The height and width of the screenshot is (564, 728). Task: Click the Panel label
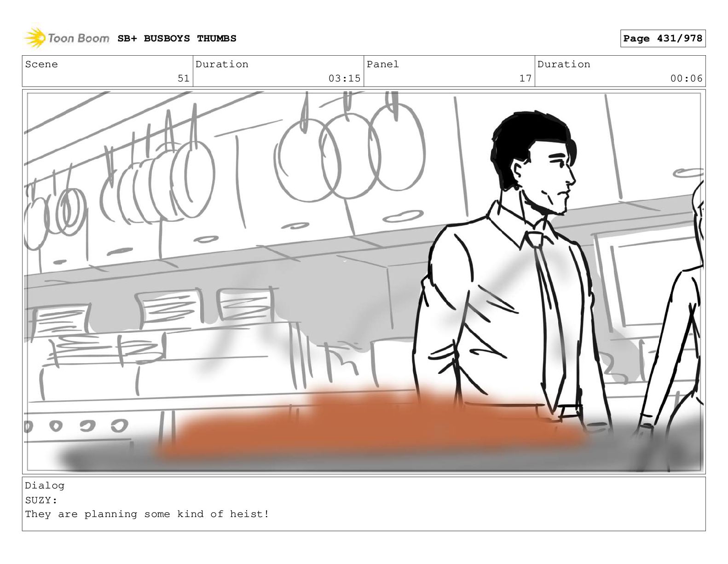(383, 64)
